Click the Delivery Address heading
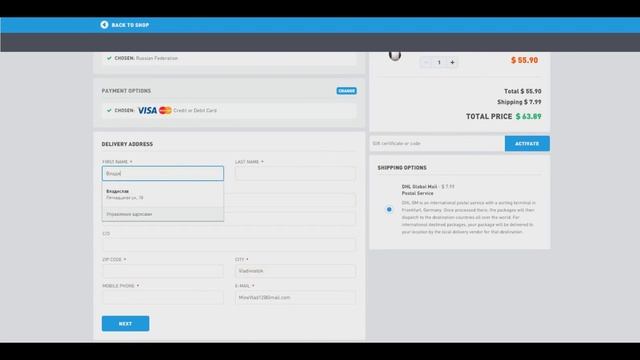The height and width of the screenshot is (360, 640). pyautogui.click(x=127, y=144)
